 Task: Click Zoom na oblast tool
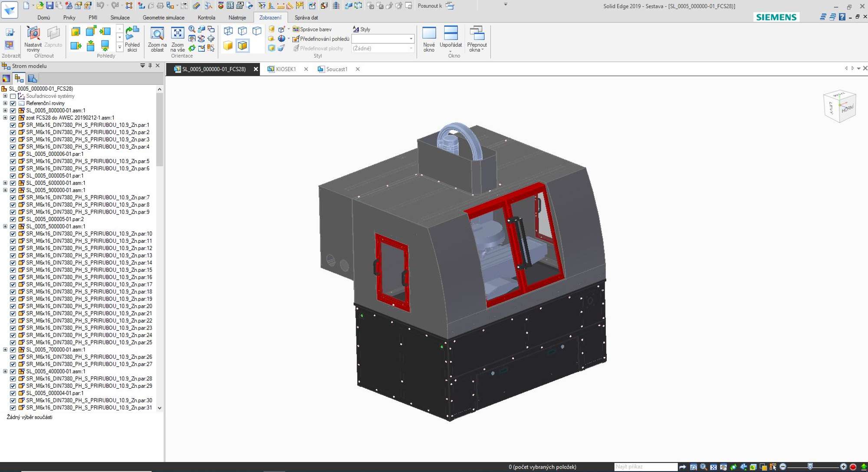157,39
